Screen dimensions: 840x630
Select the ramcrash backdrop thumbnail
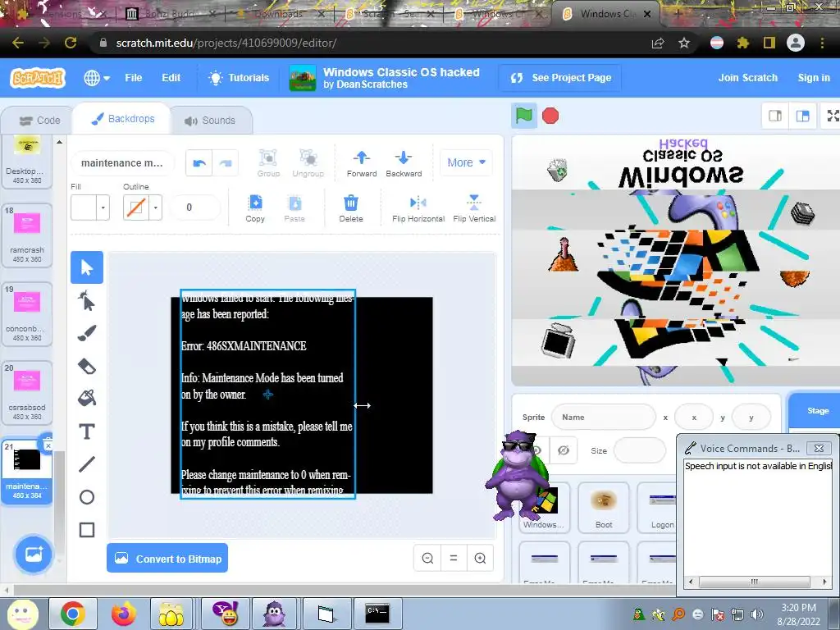point(27,235)
